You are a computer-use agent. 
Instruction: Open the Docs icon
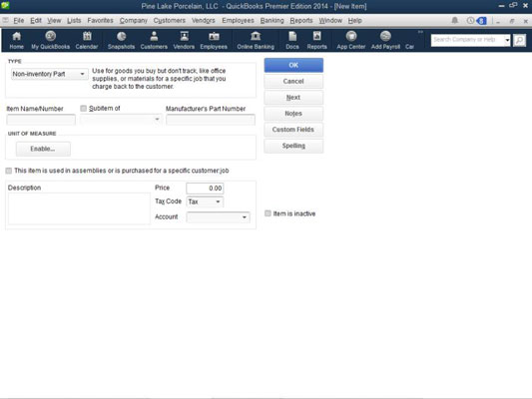292,40
